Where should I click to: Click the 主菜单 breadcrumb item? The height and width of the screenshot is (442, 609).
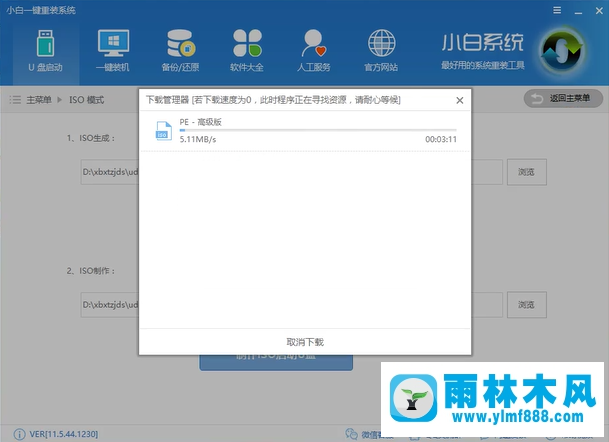tap(39, 100)
